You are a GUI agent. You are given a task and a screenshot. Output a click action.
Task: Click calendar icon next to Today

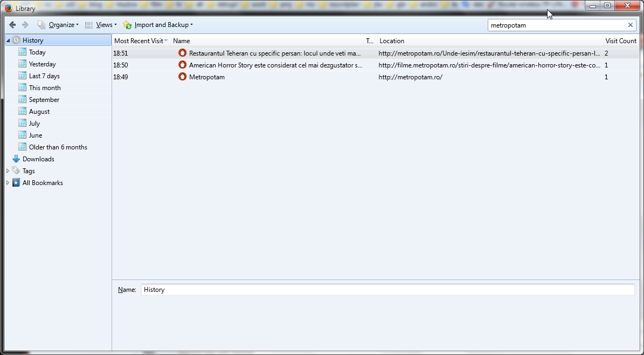click(x=22, y=52)
